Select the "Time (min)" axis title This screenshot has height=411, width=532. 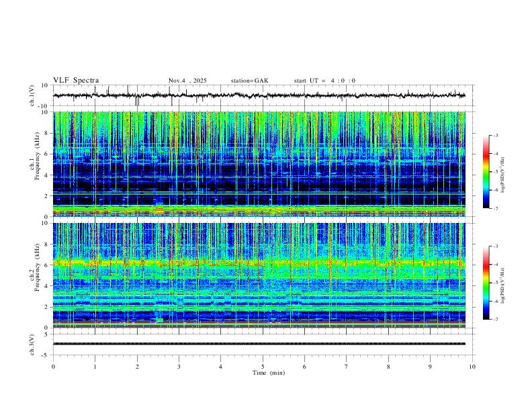(269, 373)
